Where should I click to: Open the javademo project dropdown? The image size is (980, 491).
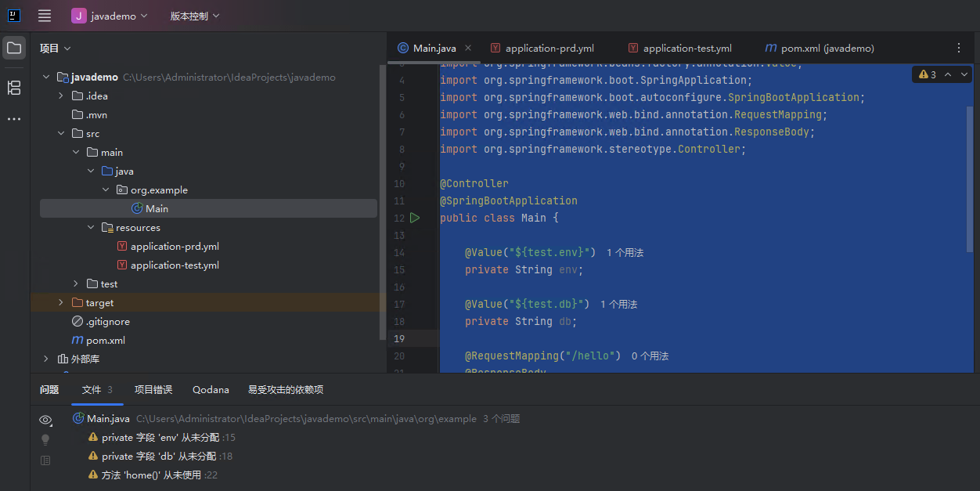point(110,16)
